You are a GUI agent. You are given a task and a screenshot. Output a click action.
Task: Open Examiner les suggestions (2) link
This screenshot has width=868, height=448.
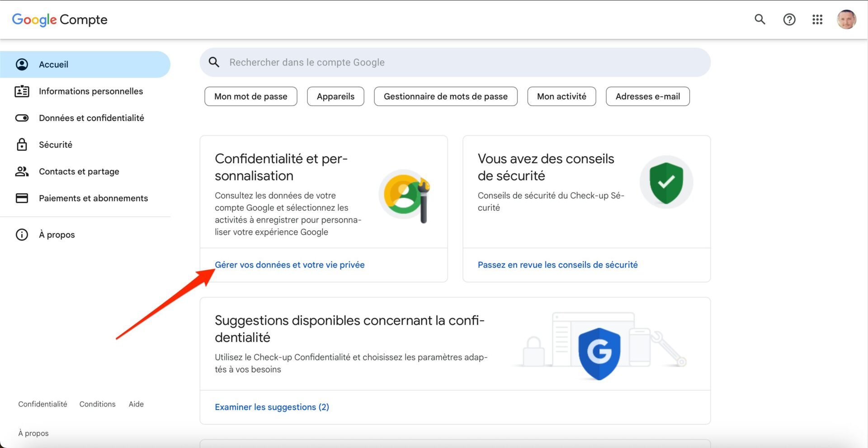coord(272,407)
